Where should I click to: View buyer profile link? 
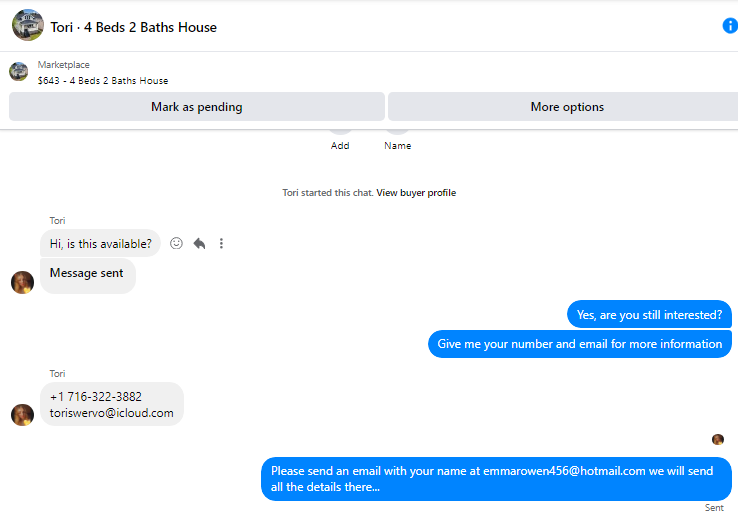pyautogui.click(x=416, y=193)
